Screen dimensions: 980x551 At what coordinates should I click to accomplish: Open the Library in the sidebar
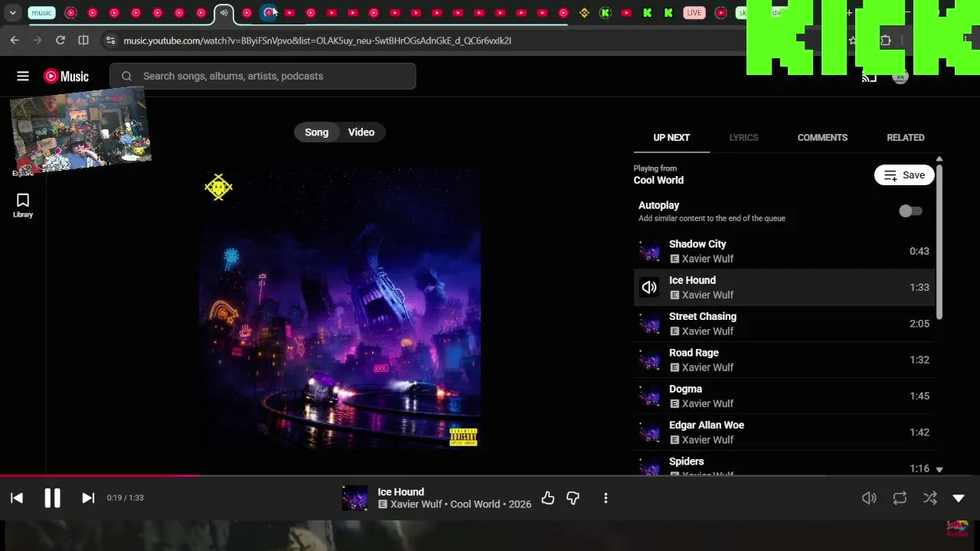pos(23,205)
